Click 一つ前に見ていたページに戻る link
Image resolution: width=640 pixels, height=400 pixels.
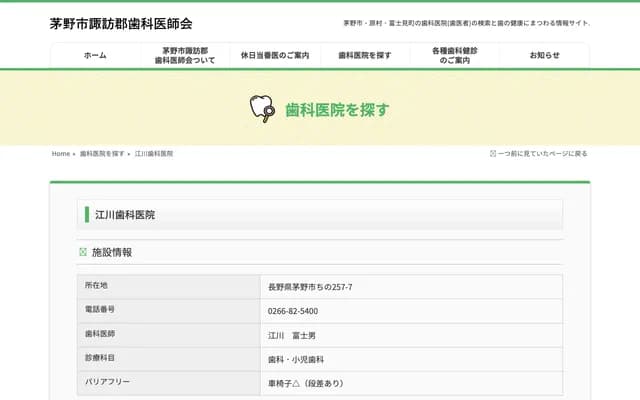point(542,153)
